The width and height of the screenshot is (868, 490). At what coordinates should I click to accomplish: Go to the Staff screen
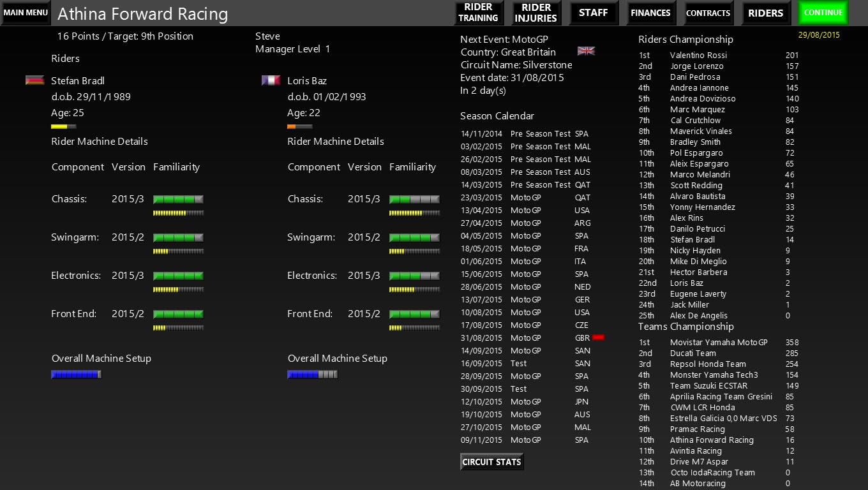point(593,13)
